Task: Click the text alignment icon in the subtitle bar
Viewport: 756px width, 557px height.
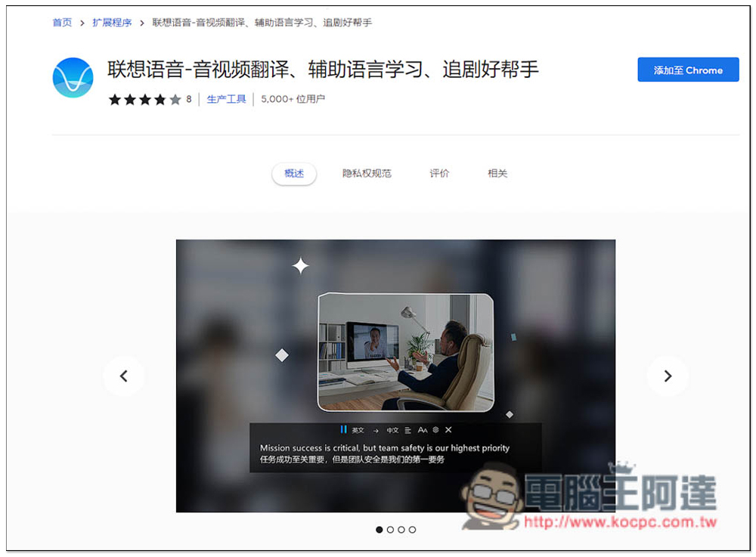Action: (408, 430)
